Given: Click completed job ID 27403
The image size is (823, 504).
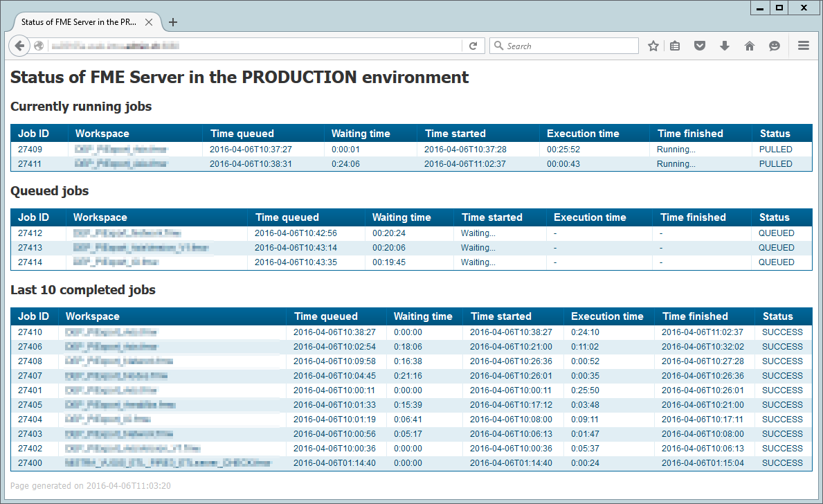Looking at the screenshot, I should pos(30,434).
